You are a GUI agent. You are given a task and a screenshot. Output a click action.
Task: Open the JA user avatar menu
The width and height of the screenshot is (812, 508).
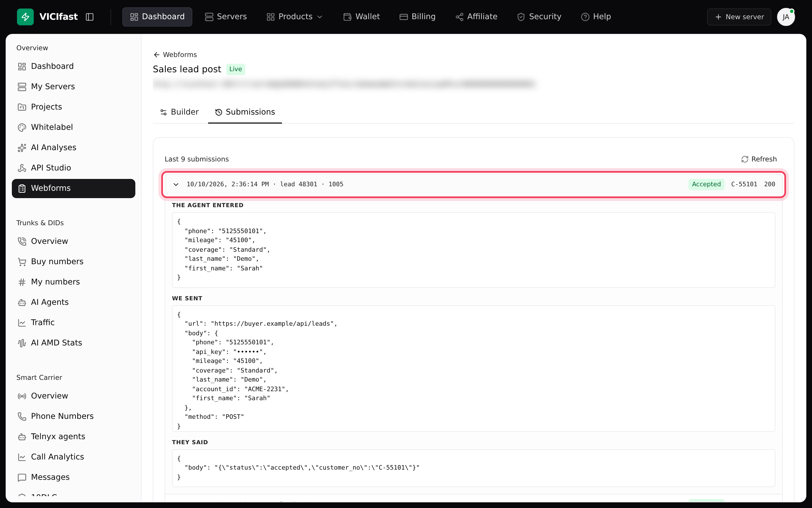pos(786,17)
